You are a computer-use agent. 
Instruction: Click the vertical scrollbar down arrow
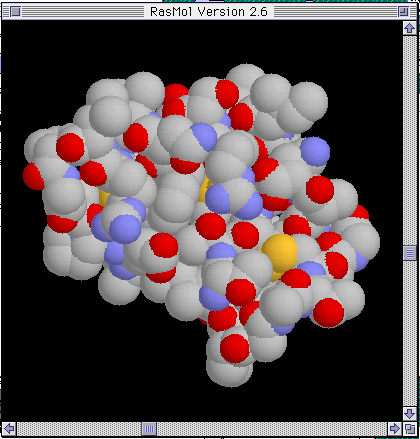(x=410, y=414)
